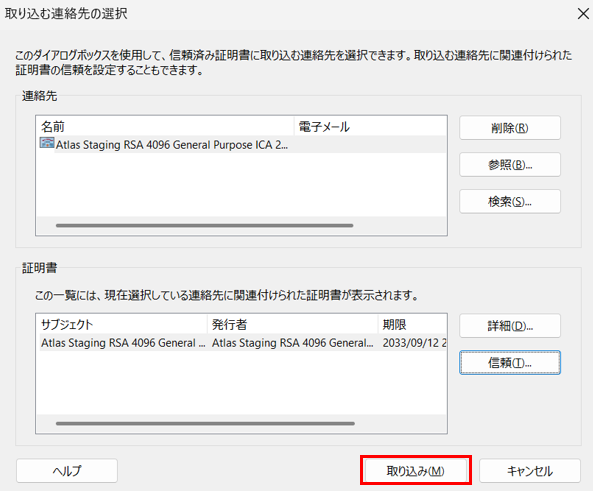Open certificate 詳細(D)... details
This screenshot has width=593, height=491.
tap(510, 326)
